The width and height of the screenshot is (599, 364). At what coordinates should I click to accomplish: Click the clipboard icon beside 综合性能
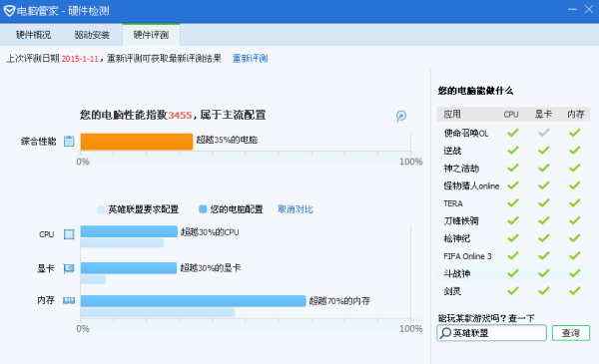coord(69,141)
